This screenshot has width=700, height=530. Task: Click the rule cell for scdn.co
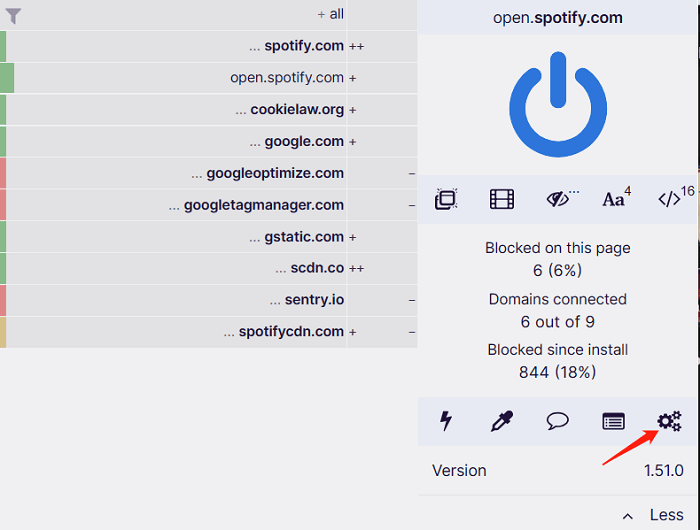pos(382,268)
